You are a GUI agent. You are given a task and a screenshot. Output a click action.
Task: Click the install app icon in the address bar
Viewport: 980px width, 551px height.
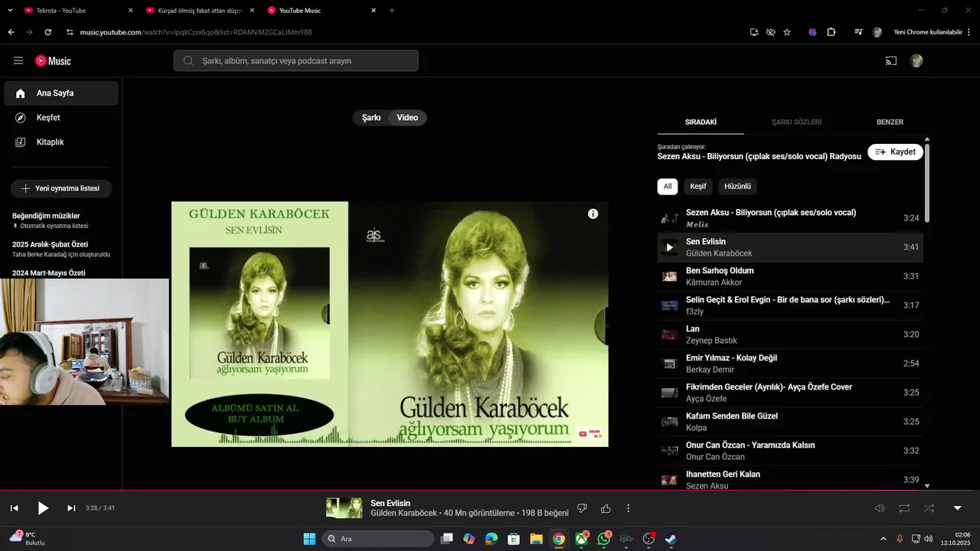(754, 32)
